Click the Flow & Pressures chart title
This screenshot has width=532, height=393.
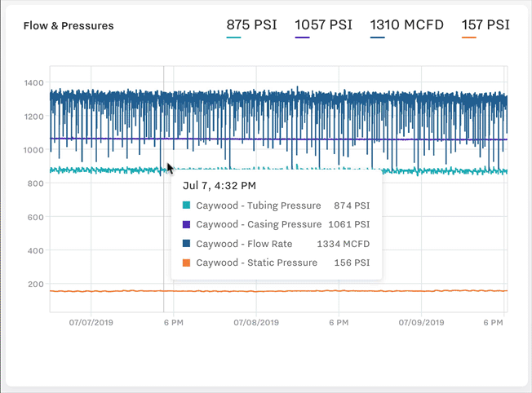[69, 26]
